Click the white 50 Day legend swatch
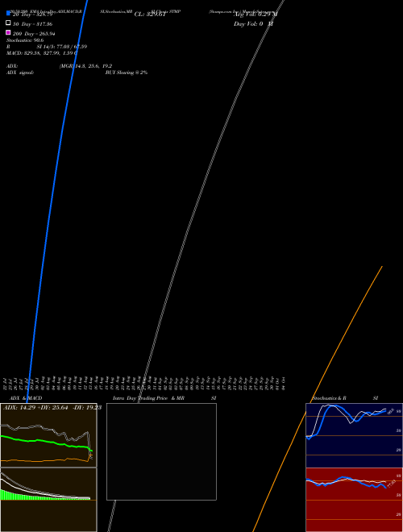403x532 pixels. [8, 23]
